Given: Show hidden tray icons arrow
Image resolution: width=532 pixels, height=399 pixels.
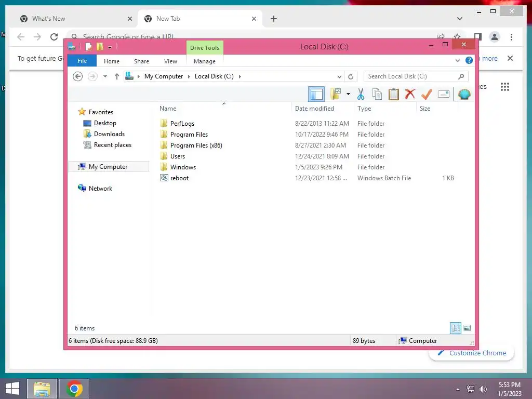Looking at the screenshot, I should point(458,389).
